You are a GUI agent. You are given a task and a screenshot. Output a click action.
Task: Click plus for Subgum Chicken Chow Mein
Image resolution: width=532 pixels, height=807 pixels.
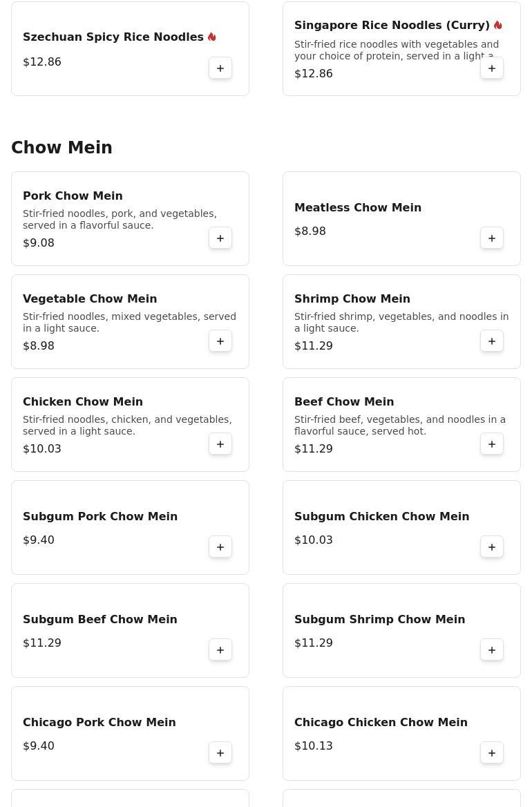click(492, 547)
